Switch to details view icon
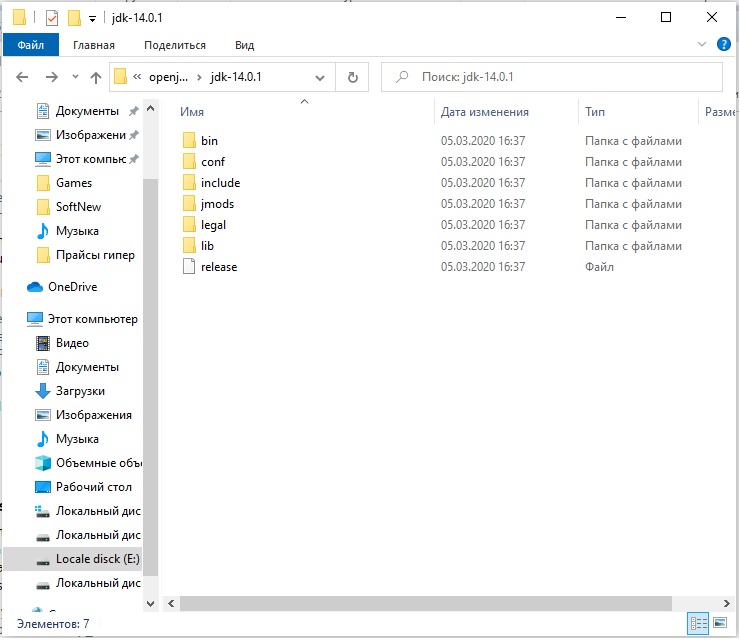The image size is (740, 642). [x=699, y=623]
